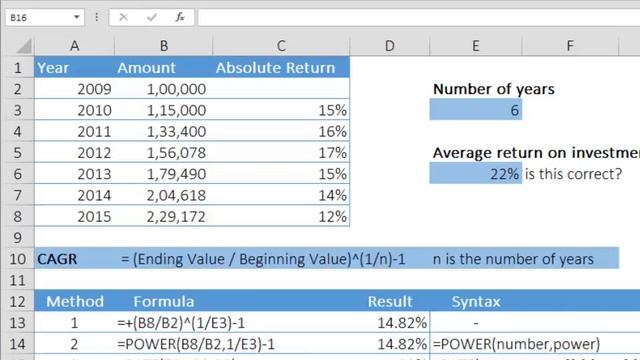Image resolution: width=640 pixels, height=360 pixels.
Task: Click the cell with value 6
Action: [476, 110]
